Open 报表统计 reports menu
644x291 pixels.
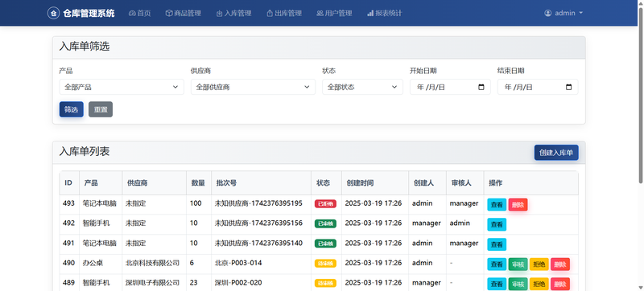pos(385,14)
